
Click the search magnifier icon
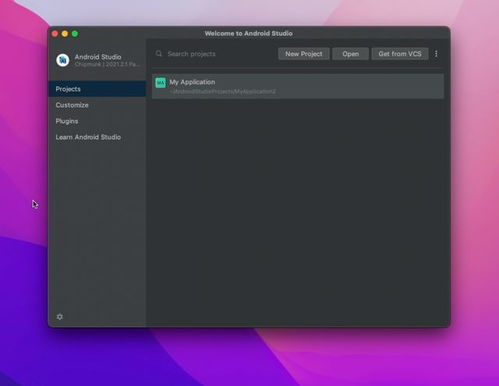click(159, 54)
